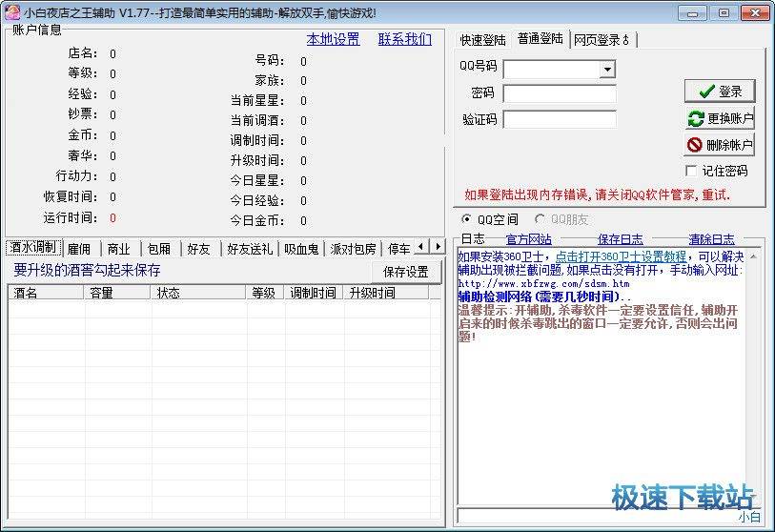Select the QQ空间 radio button

coord(466,219)
